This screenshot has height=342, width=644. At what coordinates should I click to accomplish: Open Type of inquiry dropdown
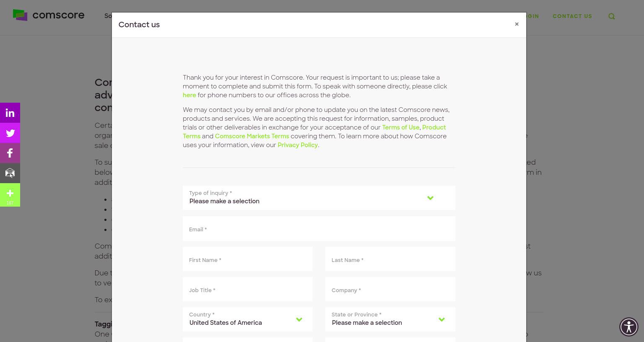point(319,198)
